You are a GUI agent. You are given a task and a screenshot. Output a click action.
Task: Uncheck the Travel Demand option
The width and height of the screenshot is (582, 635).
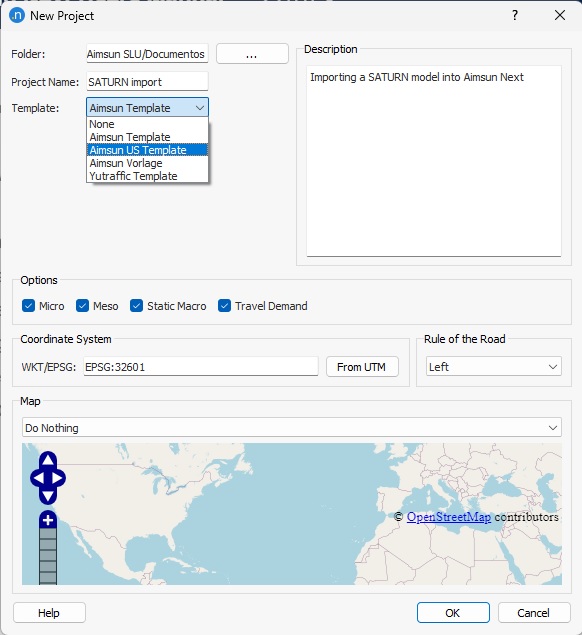[224, 306]
